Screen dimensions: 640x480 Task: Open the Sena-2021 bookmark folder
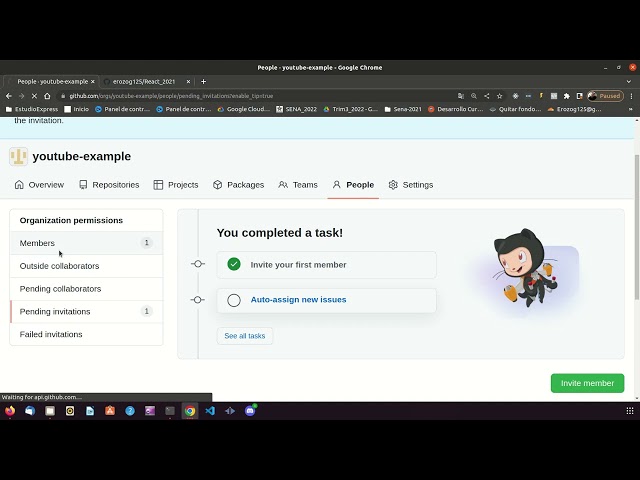pos(403,109)
